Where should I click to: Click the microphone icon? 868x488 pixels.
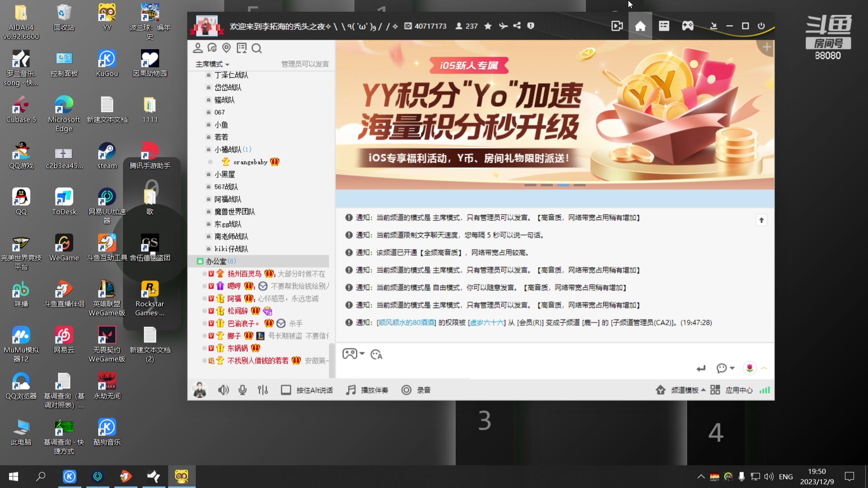point(242,389)
